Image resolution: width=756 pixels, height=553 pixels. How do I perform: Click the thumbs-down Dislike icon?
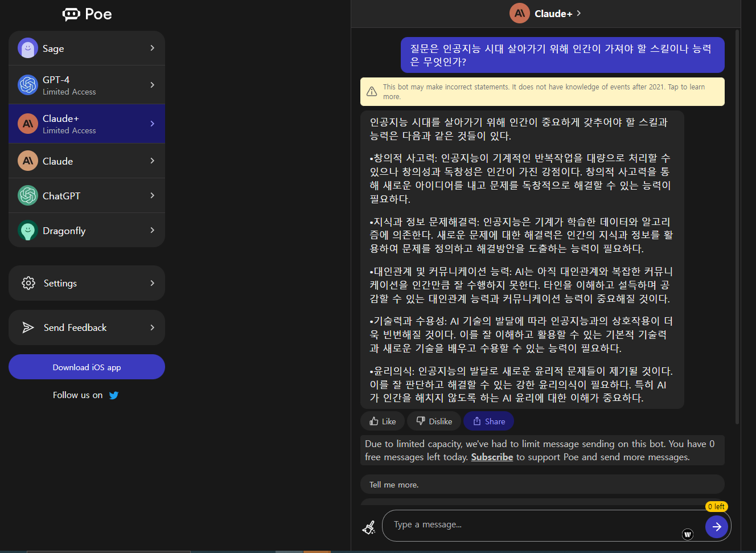click(421, 421)
